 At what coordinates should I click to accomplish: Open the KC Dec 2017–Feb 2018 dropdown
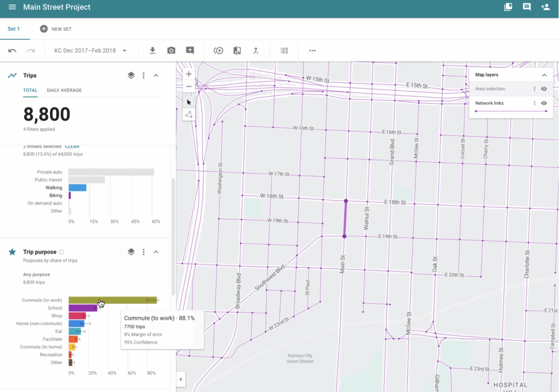click(90, 51)
